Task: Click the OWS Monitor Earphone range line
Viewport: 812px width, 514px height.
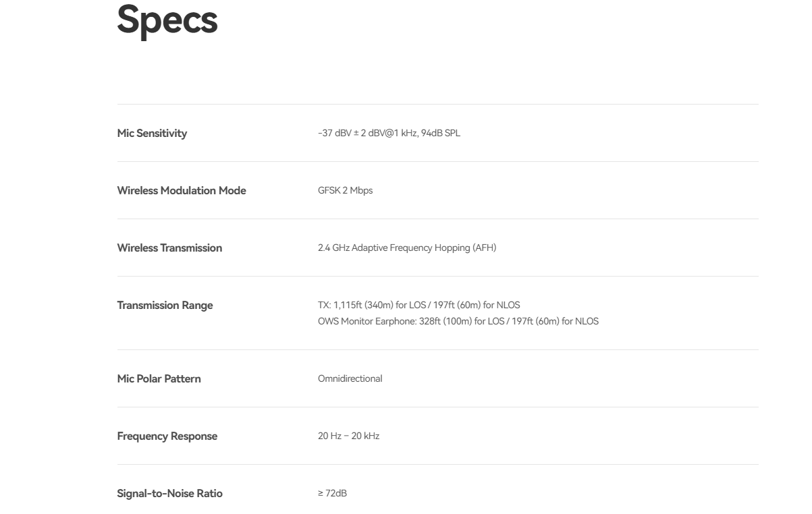Action: (x=458, y=322)
